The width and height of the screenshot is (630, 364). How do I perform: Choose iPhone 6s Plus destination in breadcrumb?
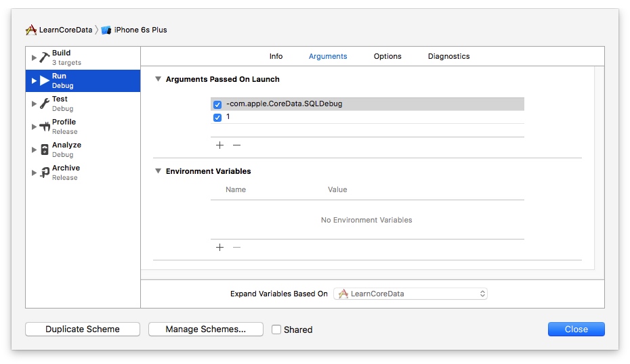click(x=140, y=30)
